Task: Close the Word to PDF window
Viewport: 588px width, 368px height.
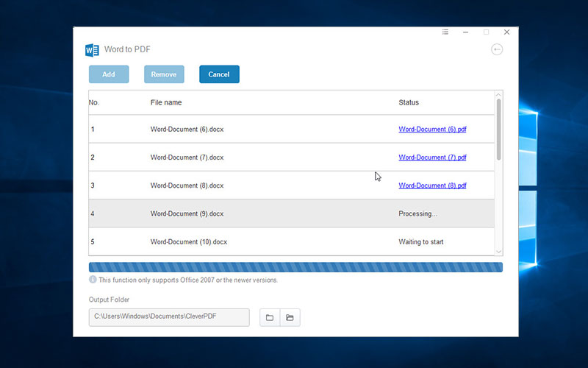Action: 506,32
